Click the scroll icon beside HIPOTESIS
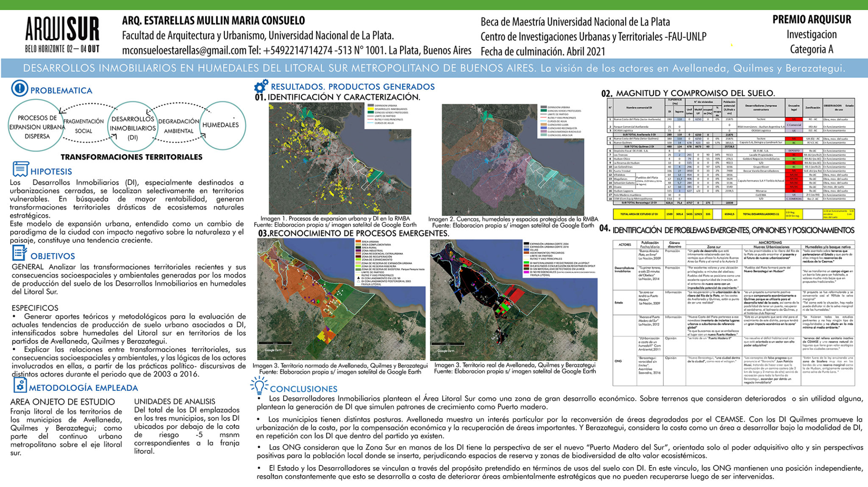Viewport: 868px width, 487px height. (x=20, y=169)
